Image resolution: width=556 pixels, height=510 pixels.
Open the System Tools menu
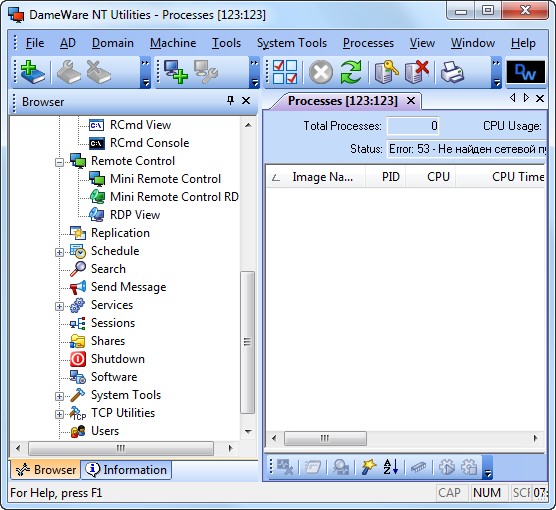(292, 43)
